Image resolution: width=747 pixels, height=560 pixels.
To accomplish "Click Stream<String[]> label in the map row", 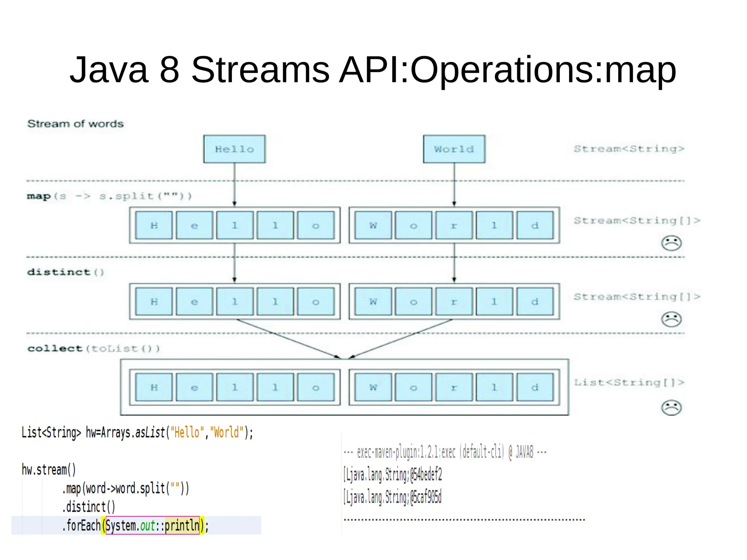I will pyautogui.click(x=637, y=220).
